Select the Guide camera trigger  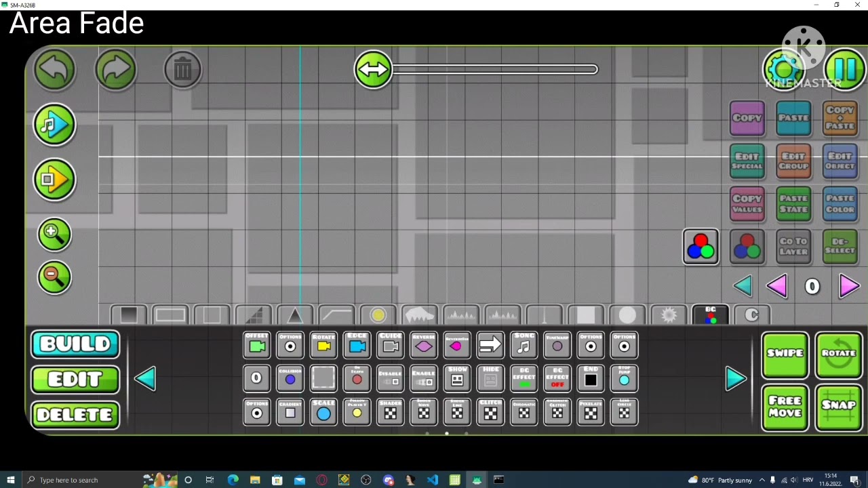[390, 346]
